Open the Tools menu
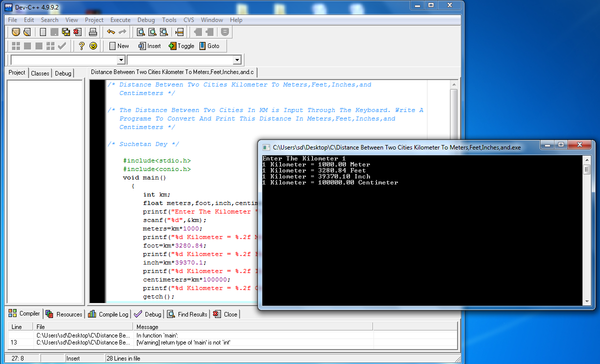The image size is (600, 364). click(169, 20)
